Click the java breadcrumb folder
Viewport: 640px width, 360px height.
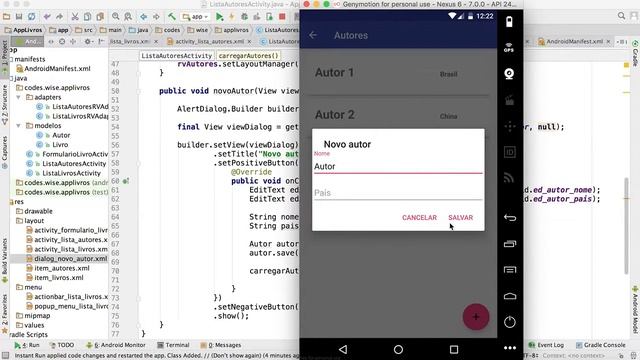(138, 30)
